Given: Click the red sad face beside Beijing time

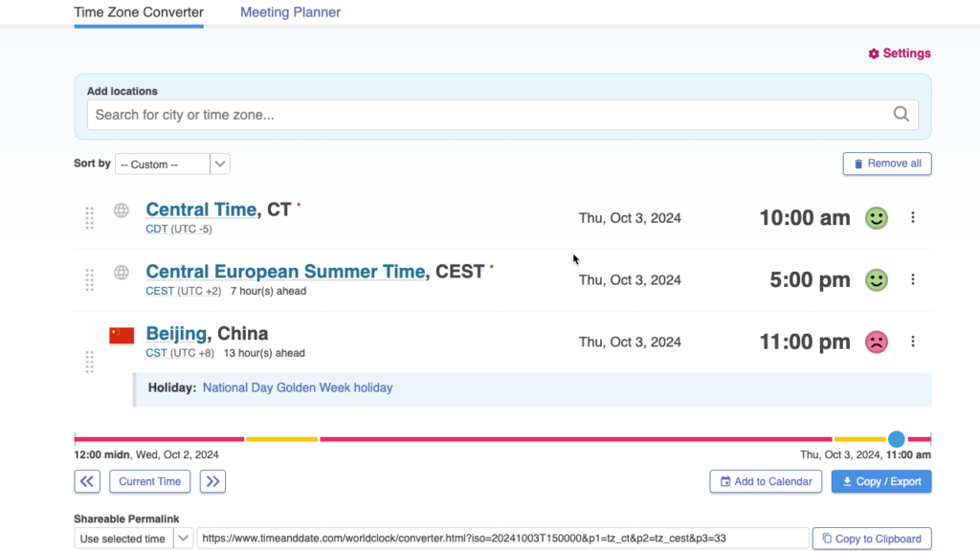Looking at the screenshot, I should (x=876, y=342).
